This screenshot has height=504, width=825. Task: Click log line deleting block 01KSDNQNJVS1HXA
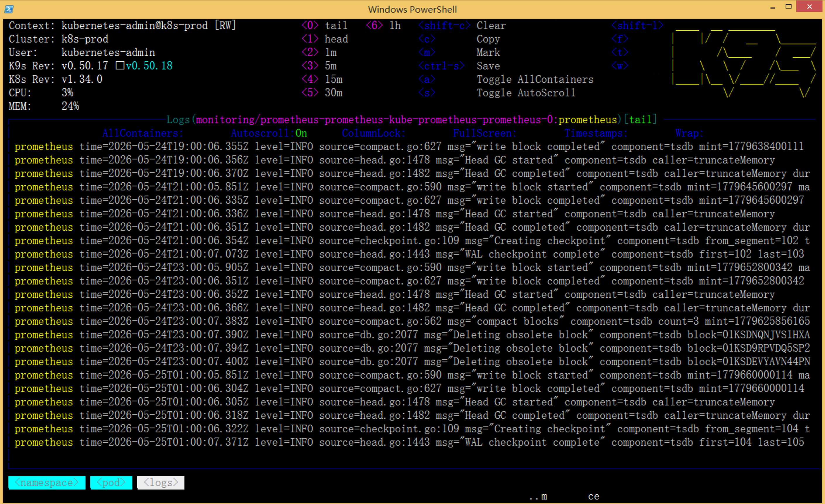[x=412, y=335]
